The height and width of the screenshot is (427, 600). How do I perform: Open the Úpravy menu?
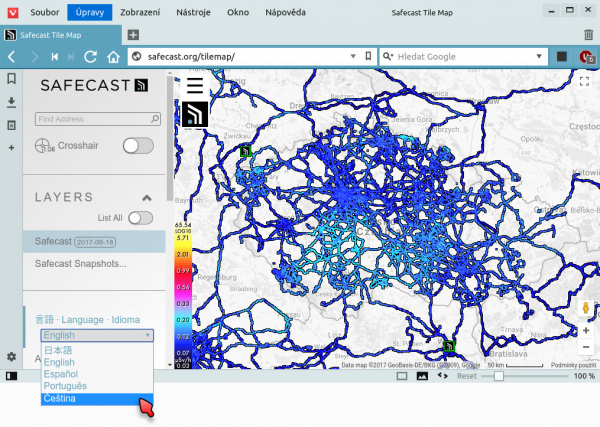(90, 13)
